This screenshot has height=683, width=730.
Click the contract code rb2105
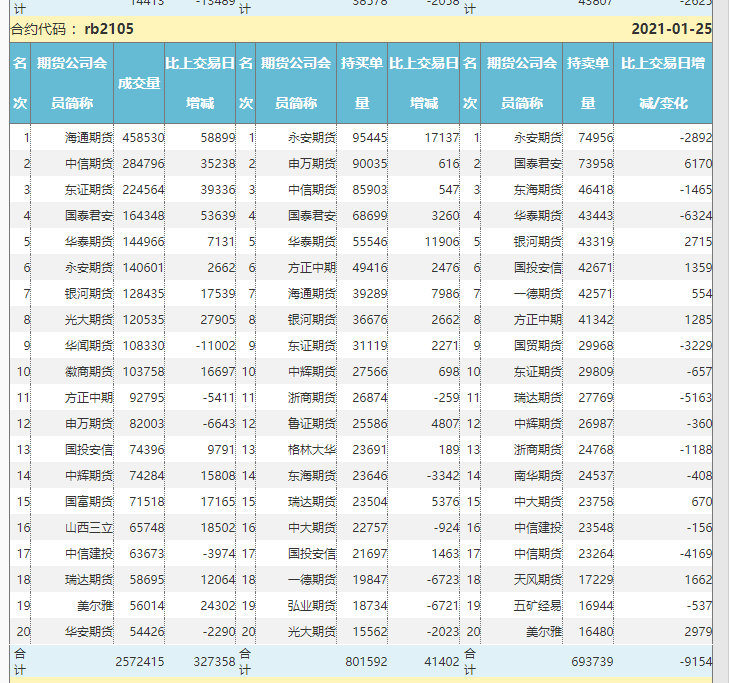tap(109, 29)
